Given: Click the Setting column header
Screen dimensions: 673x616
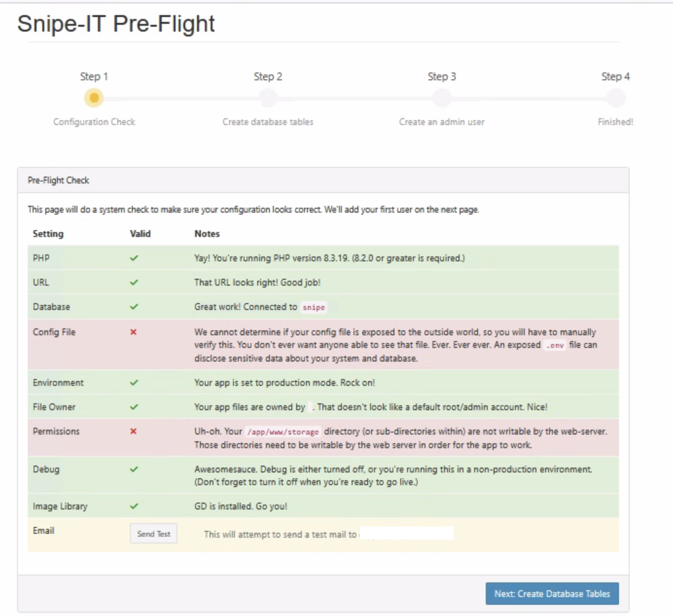Looking at the screenshot, I should (x=48, y=234).
